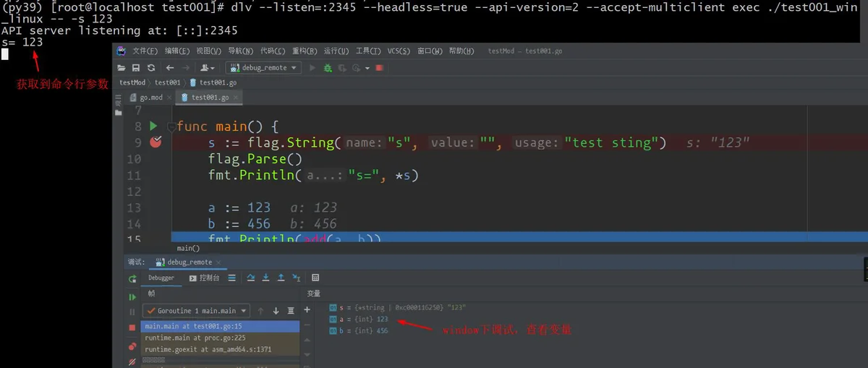868x368 pixels.
Task: Select frame runtime.goexit at asm_amd64.s:1371
Action: click(220, 349)
